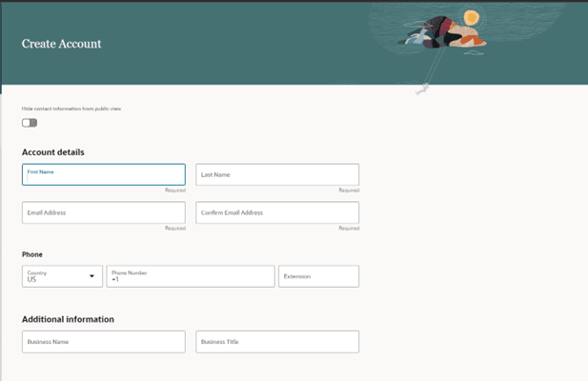Focus the Business Title field
Screen dimensions: 588x381
(x=276, y=342)
